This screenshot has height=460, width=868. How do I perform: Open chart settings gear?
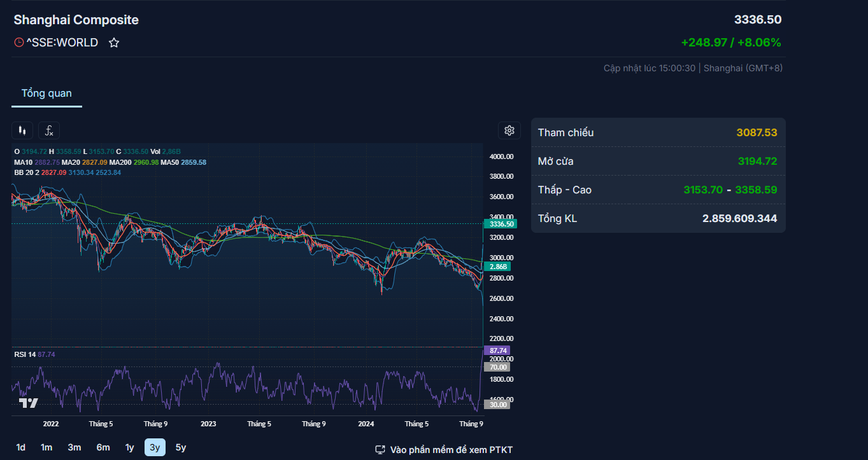coord(509,130)
